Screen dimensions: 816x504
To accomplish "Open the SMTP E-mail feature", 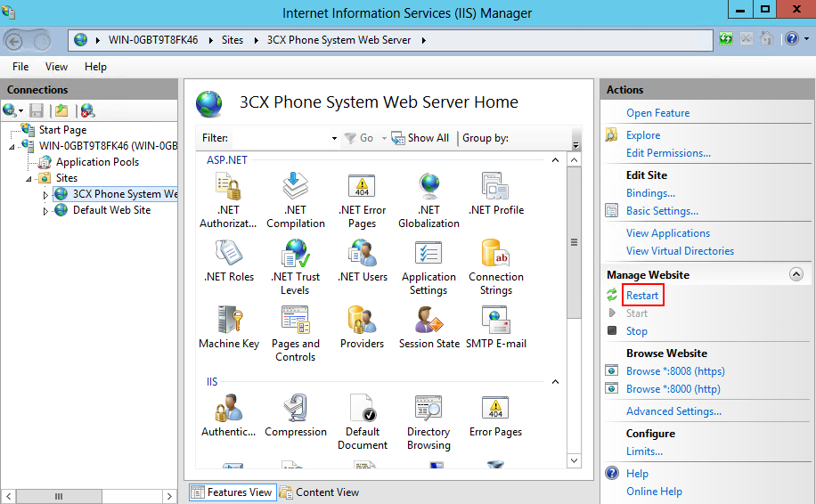I will pos(496,327).
